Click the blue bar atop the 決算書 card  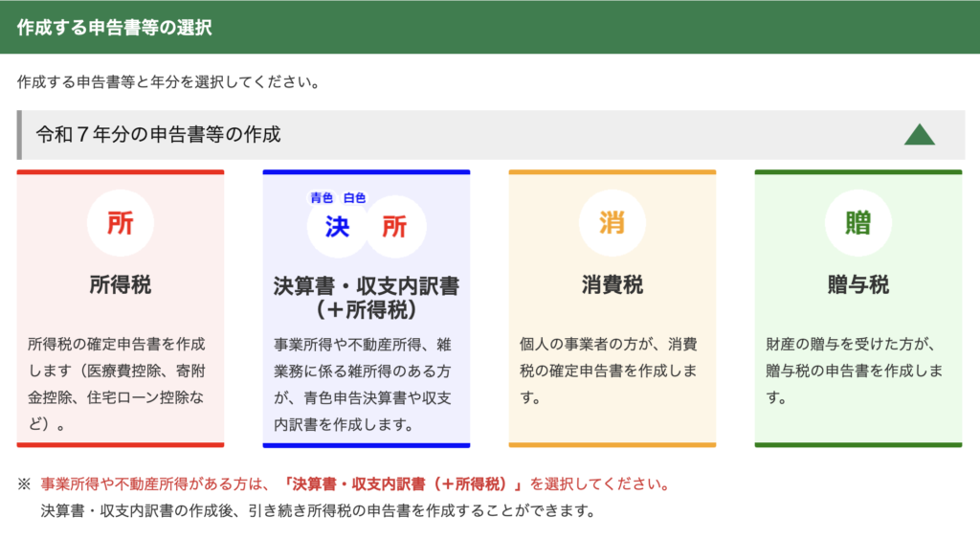coord(366,172)
